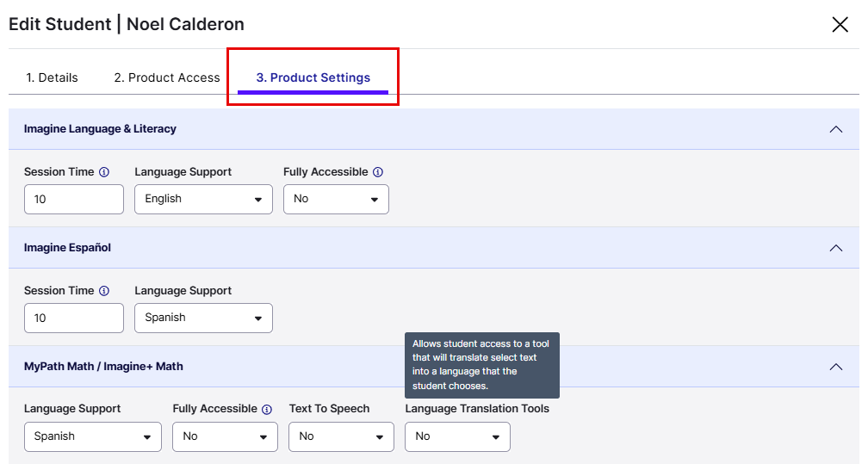This screenshot has width=868, height=470.
Task: Collapse the MyPath Math / Imagine+ Math section
Action: tap(835, 367)
